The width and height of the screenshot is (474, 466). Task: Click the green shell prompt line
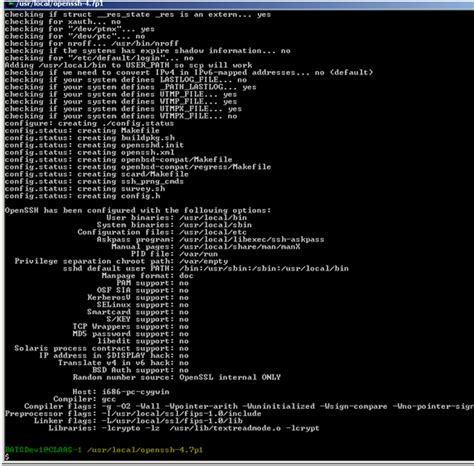[x=104, y=450]
